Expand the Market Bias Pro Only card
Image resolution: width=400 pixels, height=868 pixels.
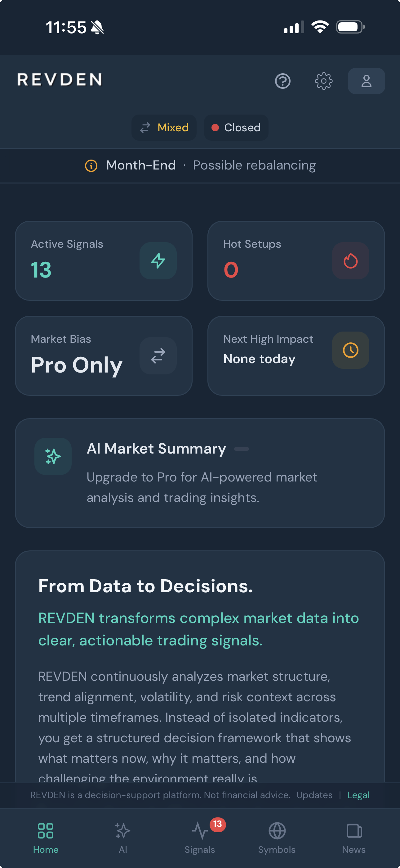point(103,356)
